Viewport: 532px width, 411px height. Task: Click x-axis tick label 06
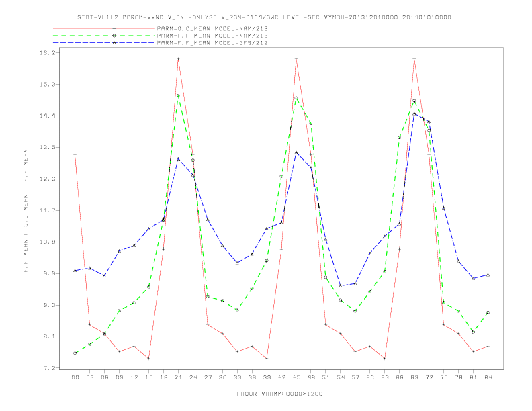105,377
